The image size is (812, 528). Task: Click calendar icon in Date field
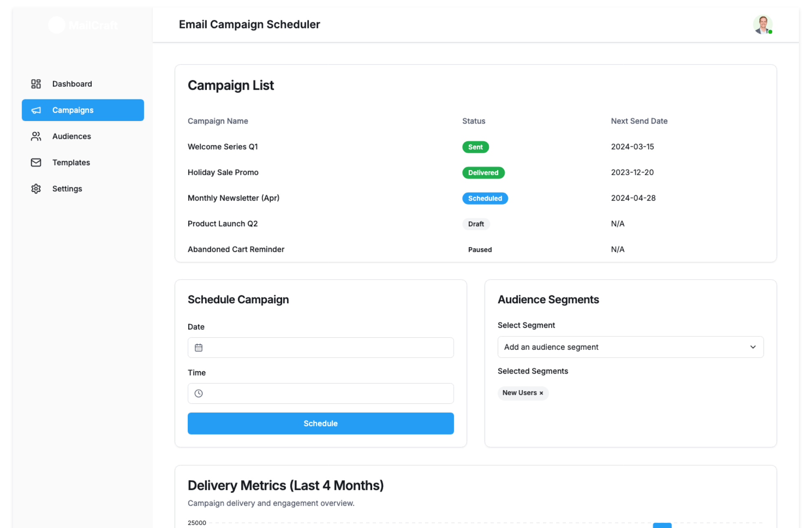click(198, 348)
